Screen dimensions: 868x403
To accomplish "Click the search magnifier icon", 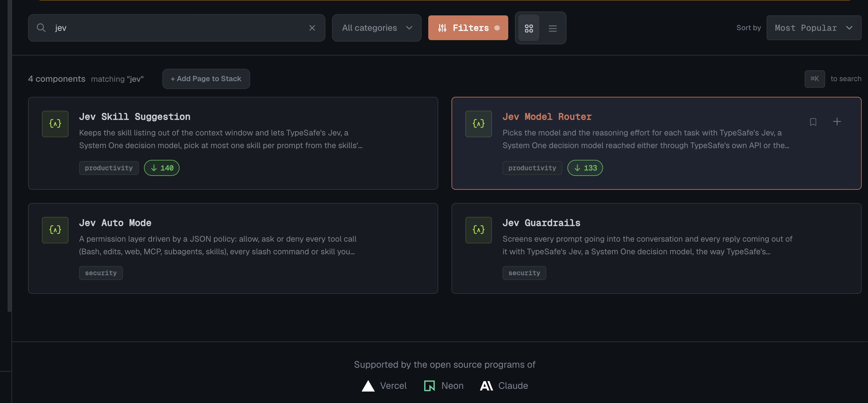I will 41,28.
